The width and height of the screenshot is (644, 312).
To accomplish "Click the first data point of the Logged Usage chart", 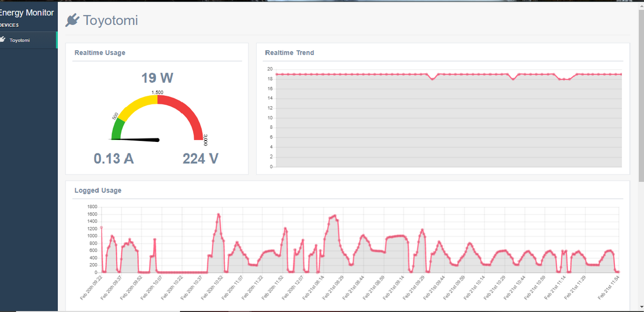I will 101,227.
